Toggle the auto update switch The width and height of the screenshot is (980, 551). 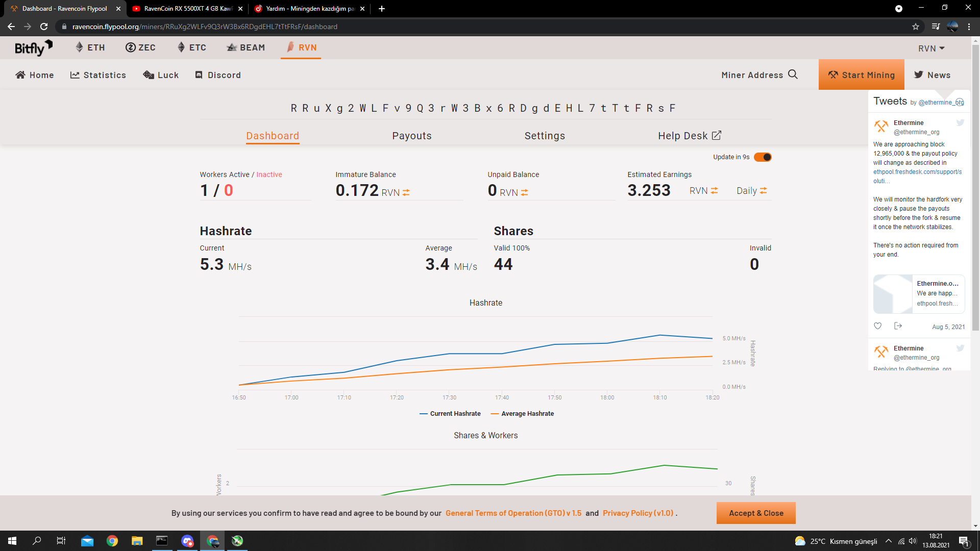[x=763, y=157]
